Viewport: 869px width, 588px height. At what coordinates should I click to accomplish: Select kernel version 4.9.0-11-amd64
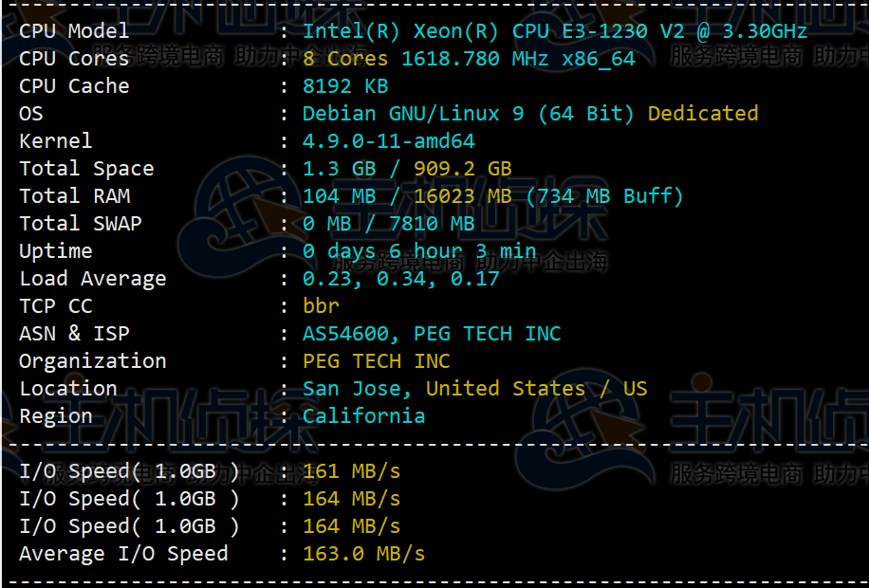tap(388, 141)
